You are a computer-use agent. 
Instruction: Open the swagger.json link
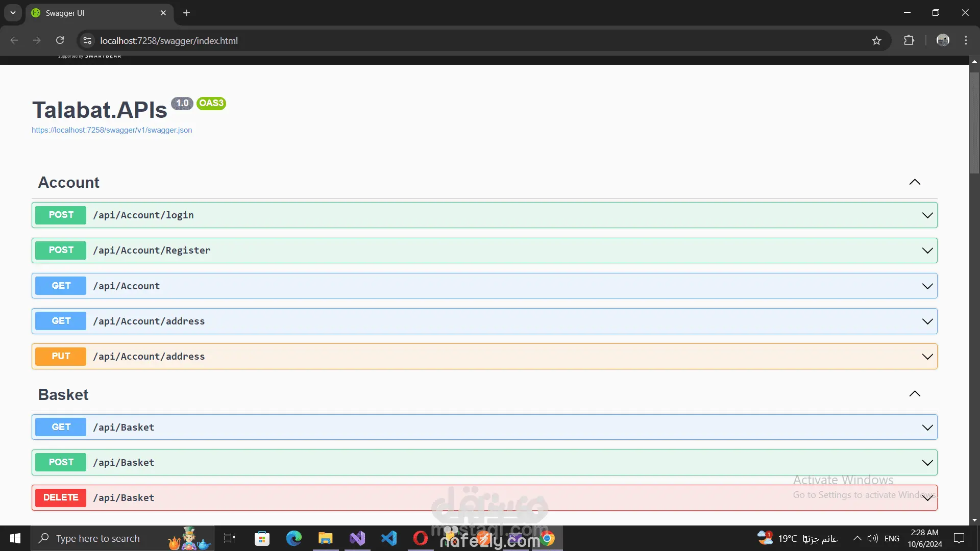(x=112, y=130)
